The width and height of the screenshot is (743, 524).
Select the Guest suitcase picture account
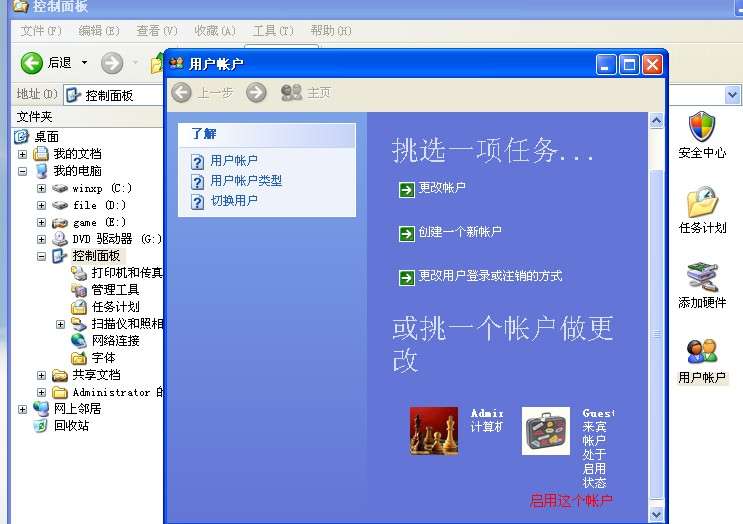coord(546,431)
